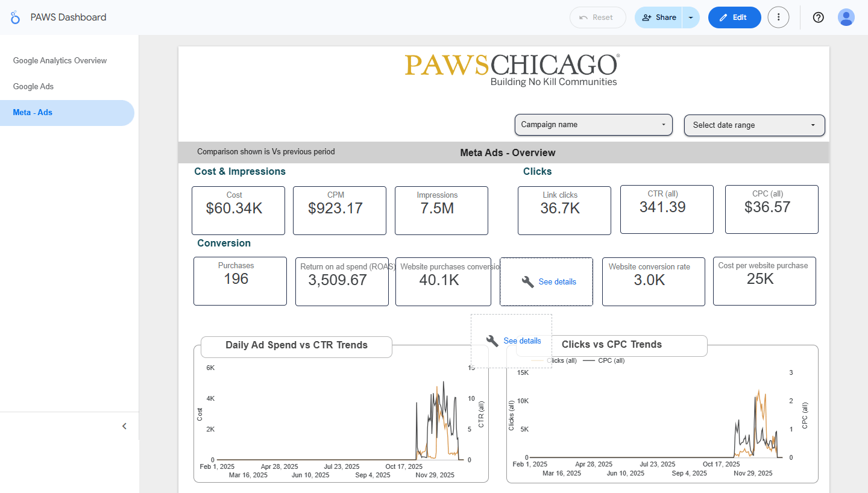Open the Select date range dropdown

tap(754, 125)
